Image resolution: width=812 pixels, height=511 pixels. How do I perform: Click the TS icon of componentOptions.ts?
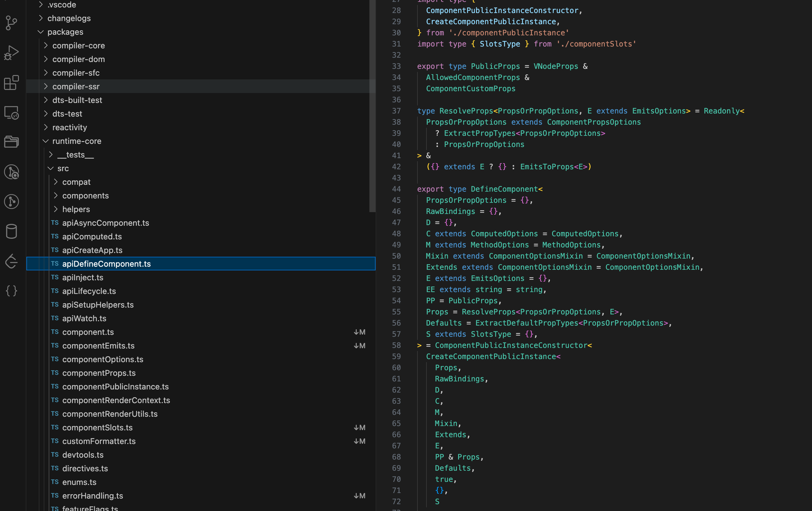click(x=55, y=359)
